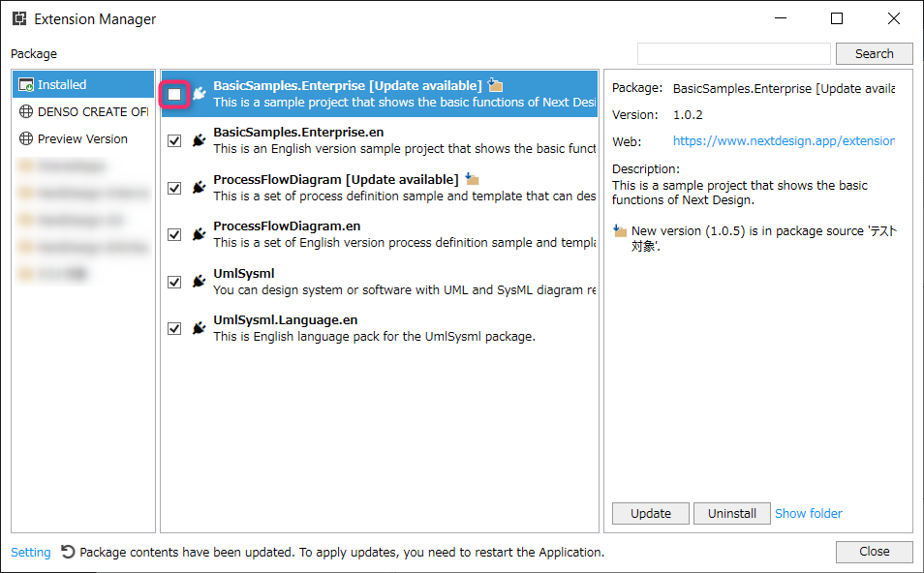Uncheck the BasicSamples.Enterprise.en checkbox
Viewport: 924px width, 573px height.
(x=174, y=140)
